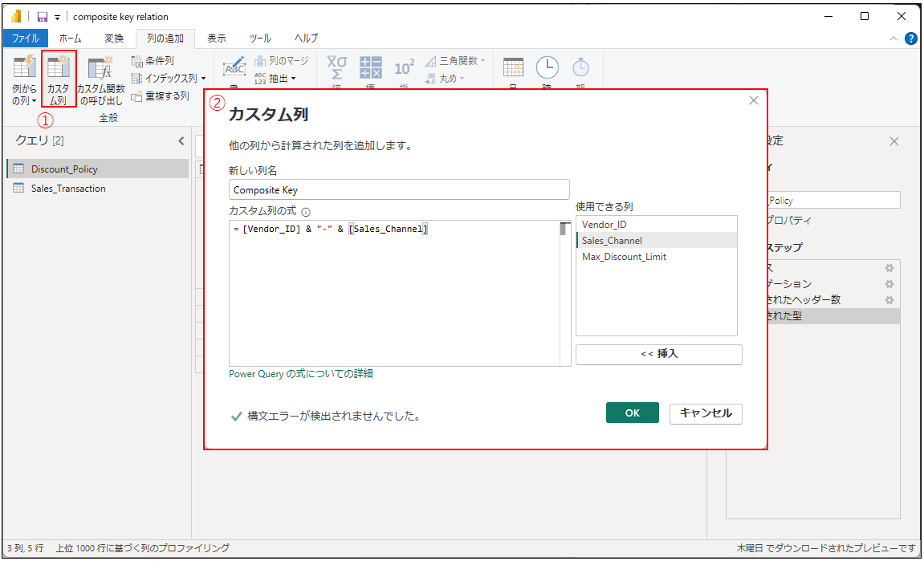Click the 重複する列 (Duplicate Column) icon
This screenshot has height=561, width=924.
pyautogui.click(x=136, y=96)
